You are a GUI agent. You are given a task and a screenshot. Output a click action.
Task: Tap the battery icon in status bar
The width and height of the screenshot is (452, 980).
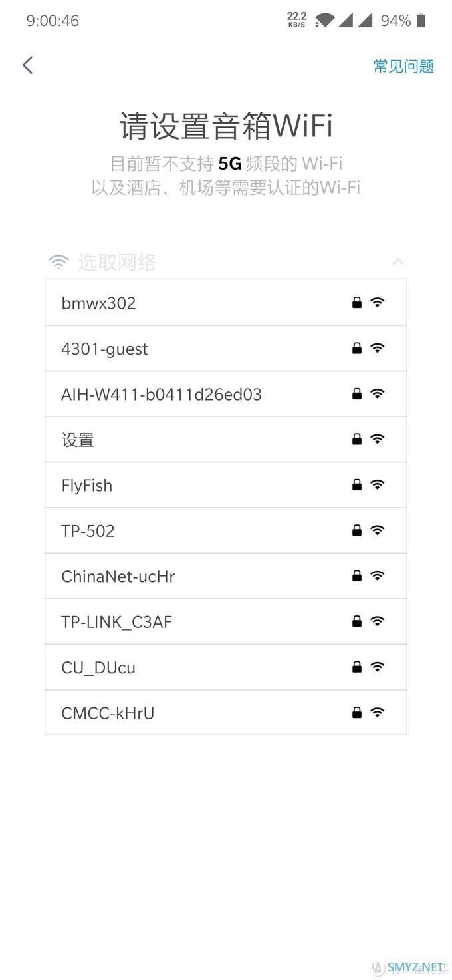(x=421, y=21)
